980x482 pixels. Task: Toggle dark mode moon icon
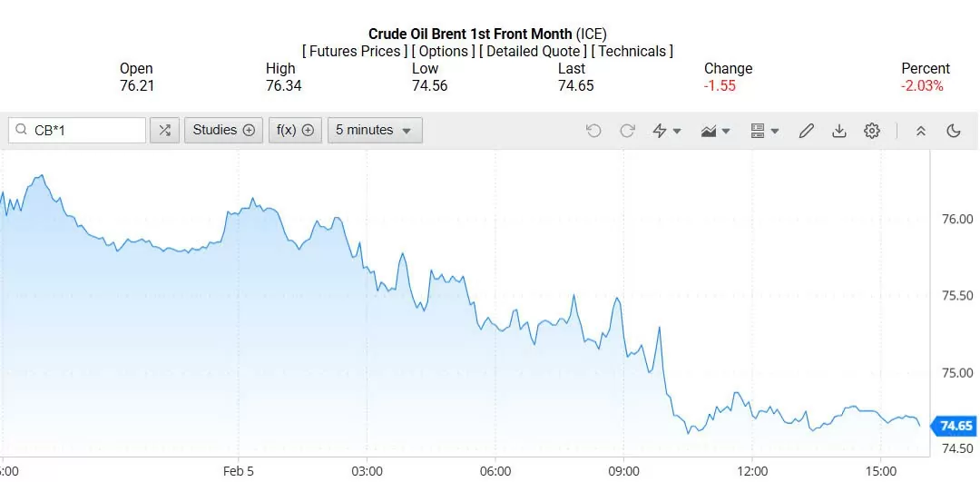[953, 131]
